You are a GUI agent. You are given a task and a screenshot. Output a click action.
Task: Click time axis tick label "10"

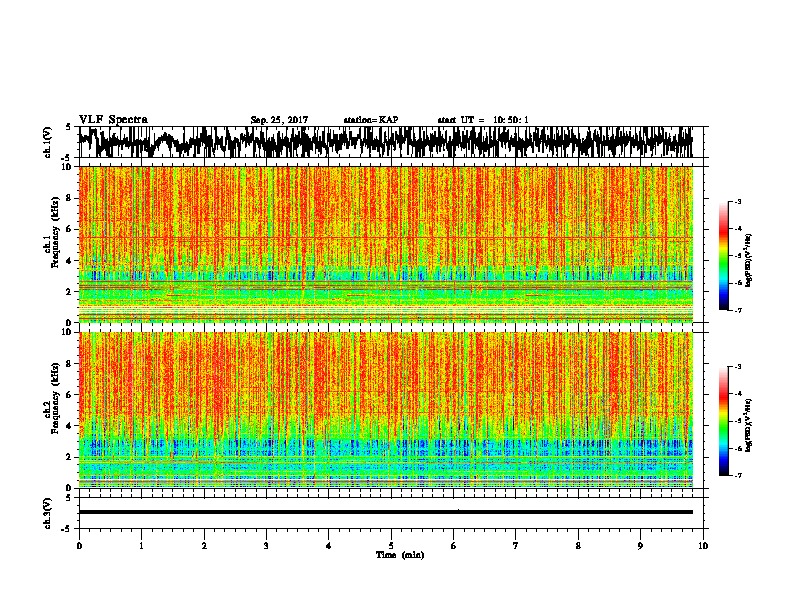point(703,546)
